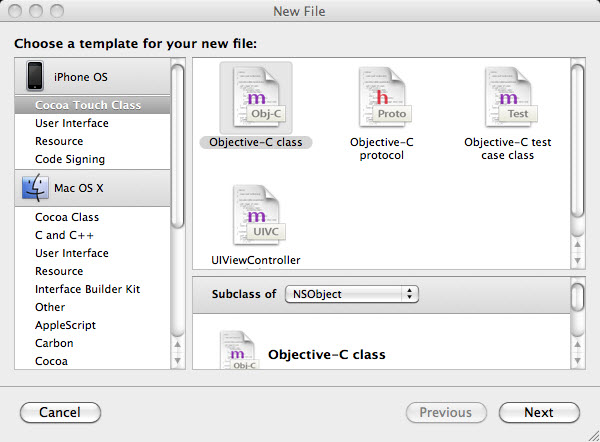Image resolution: width=600 pixels, height=442 pixels.
Task: Click the bold Objective-C class description heading
Action: 327,355
